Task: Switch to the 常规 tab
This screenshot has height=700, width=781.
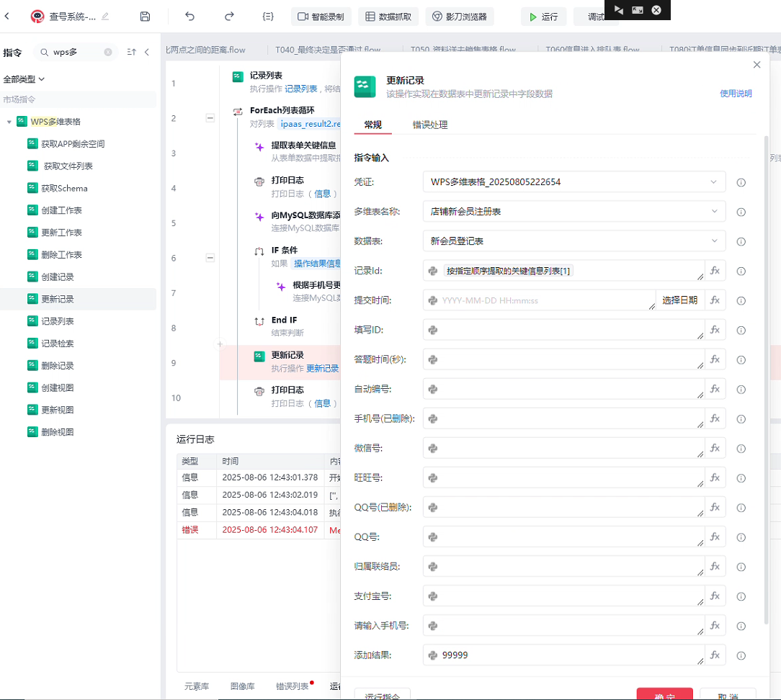Action: (x=372, y=125)
